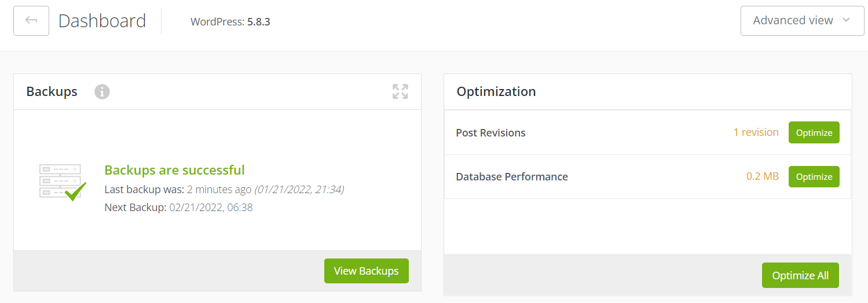Click the Database Performance row label
This screenshot has width=868, height=303.
(512, 176)
